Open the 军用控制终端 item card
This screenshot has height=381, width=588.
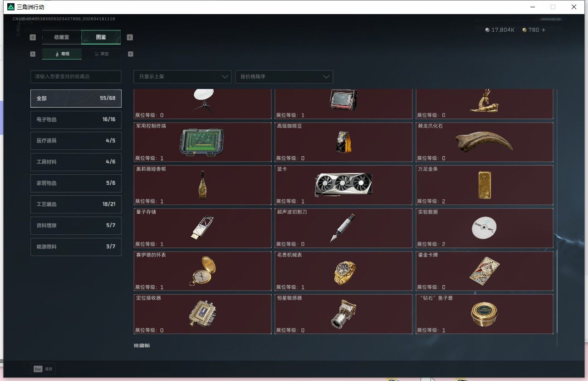coord(202,142)
